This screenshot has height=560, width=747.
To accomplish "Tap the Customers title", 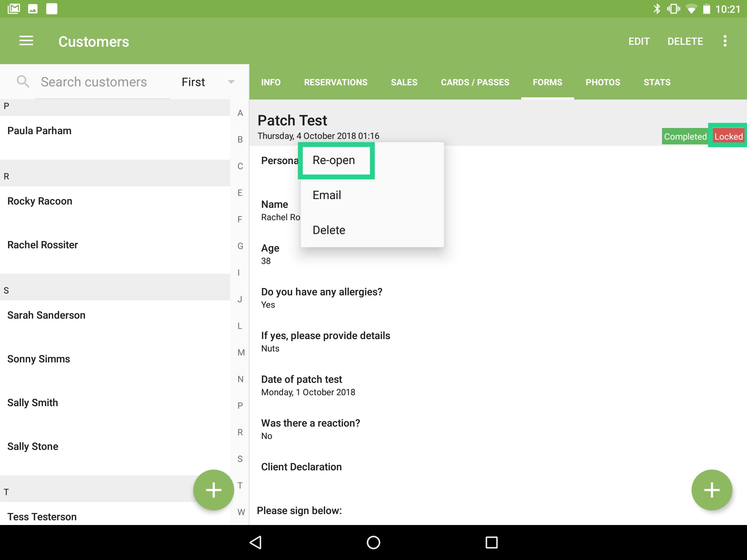I will 94,42.
